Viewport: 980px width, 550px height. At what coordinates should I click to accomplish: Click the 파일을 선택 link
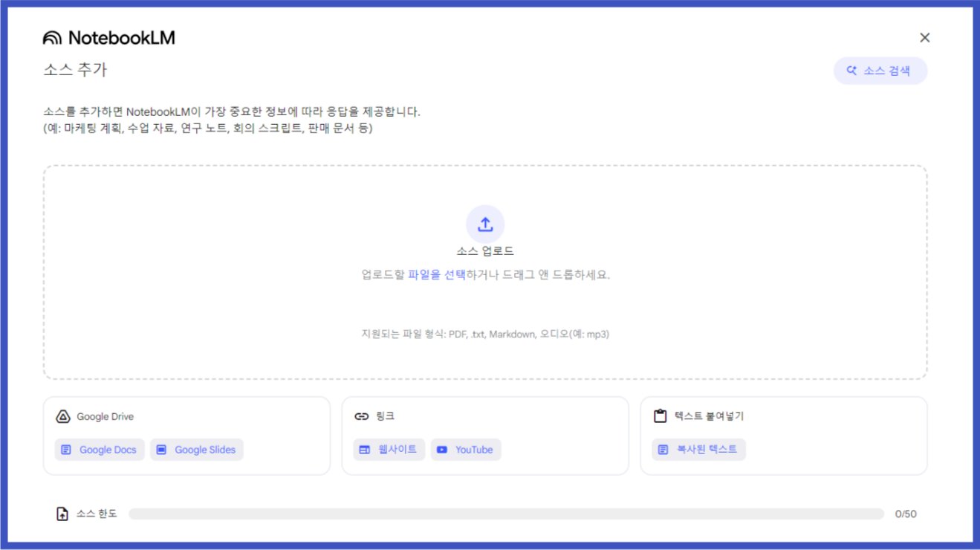pyautogui.click(x=437, y=274)
